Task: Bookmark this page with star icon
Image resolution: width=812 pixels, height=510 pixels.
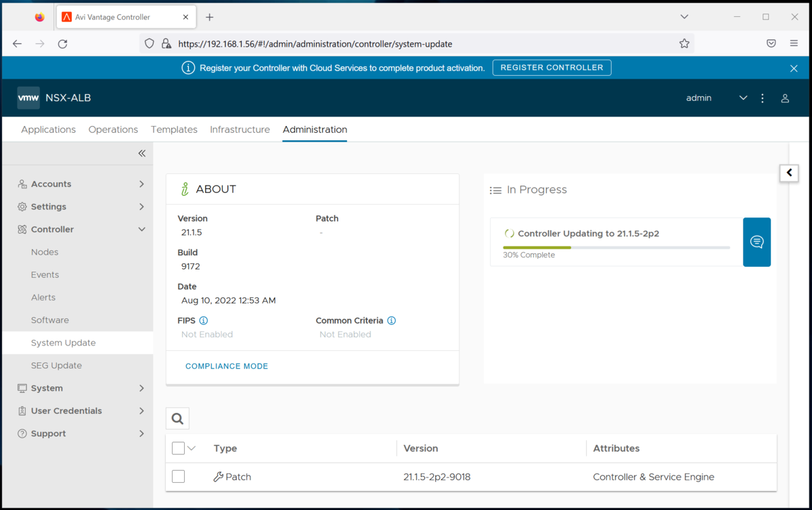Action: pyautogui.click(x=684, y=43)
